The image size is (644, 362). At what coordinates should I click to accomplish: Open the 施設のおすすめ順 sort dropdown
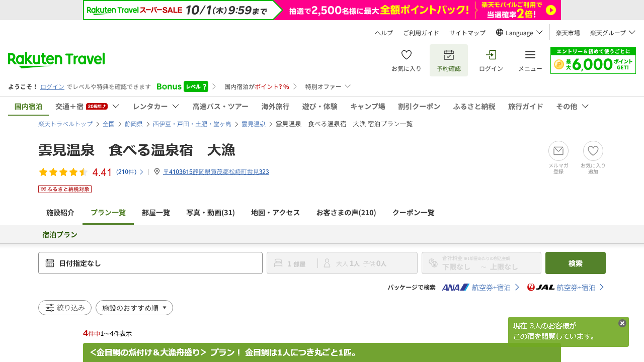coord(134,308)
